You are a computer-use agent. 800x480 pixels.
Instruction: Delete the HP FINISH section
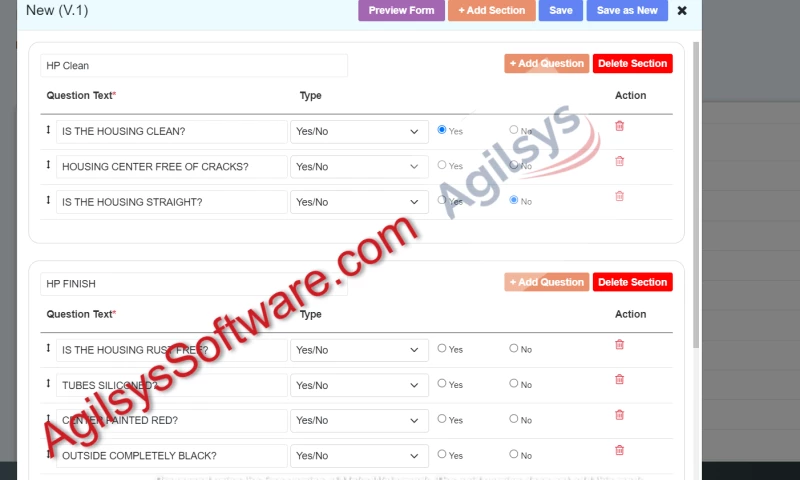tap(633, 282)
